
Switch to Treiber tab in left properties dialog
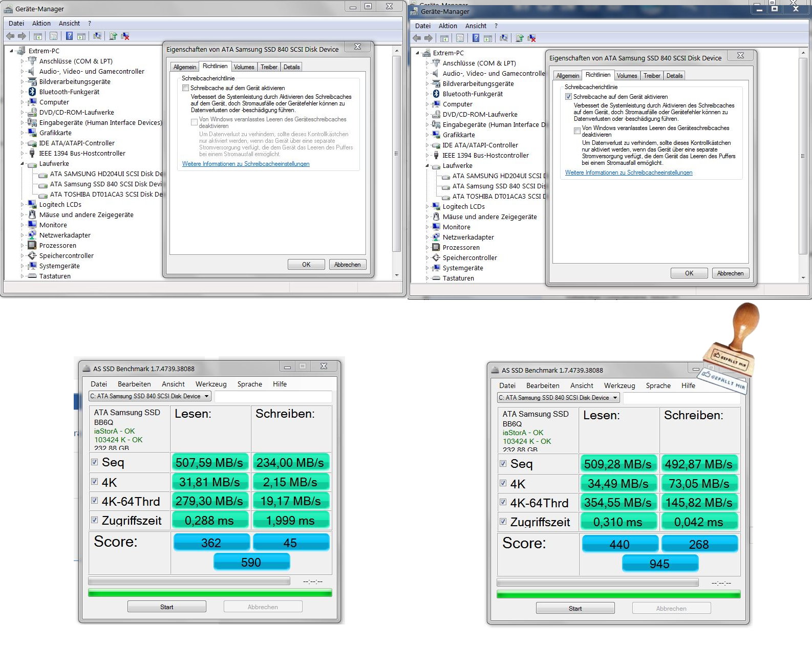(x=269, y=67)
